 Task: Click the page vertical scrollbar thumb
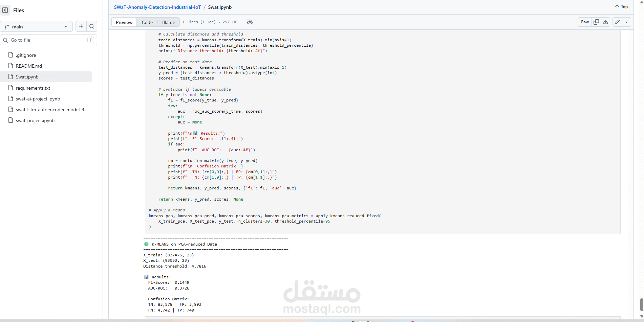[x=642, y=305]
